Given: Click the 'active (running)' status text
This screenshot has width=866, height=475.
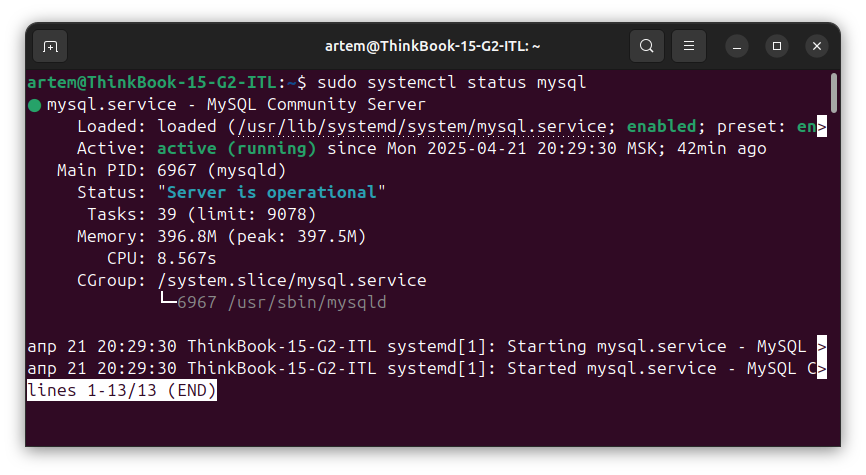Looking at the screenshot, I should tap(236, 149).
